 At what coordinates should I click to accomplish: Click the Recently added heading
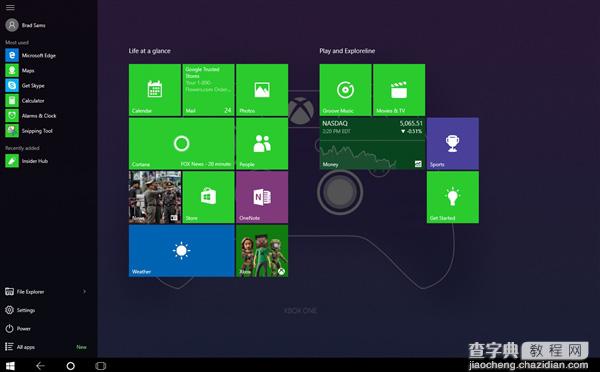click(22, 148)
